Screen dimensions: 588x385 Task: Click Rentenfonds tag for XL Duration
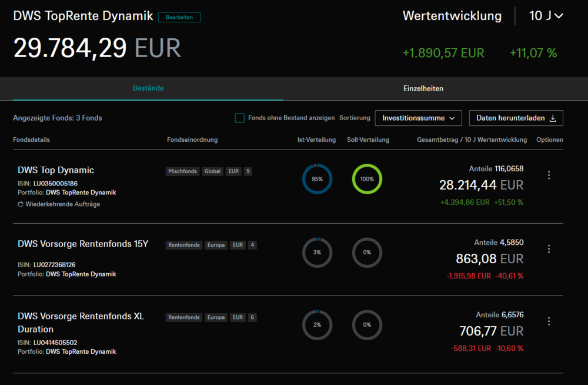tap(183, 317)
